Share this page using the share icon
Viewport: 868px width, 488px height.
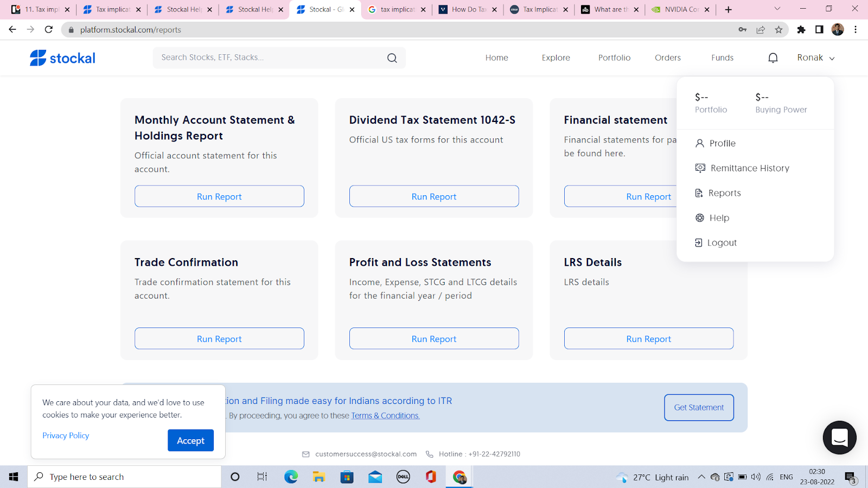761,29
